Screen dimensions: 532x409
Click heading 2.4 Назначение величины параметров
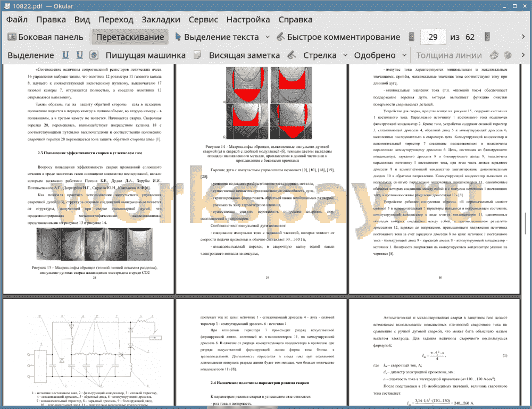point(260,382)
